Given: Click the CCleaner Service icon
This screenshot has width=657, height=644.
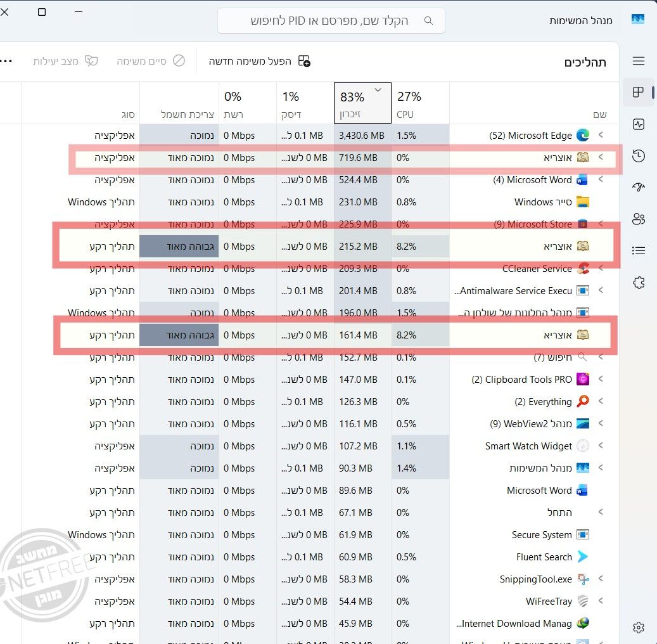Looking at the screenshot, I should pos(583,268).
